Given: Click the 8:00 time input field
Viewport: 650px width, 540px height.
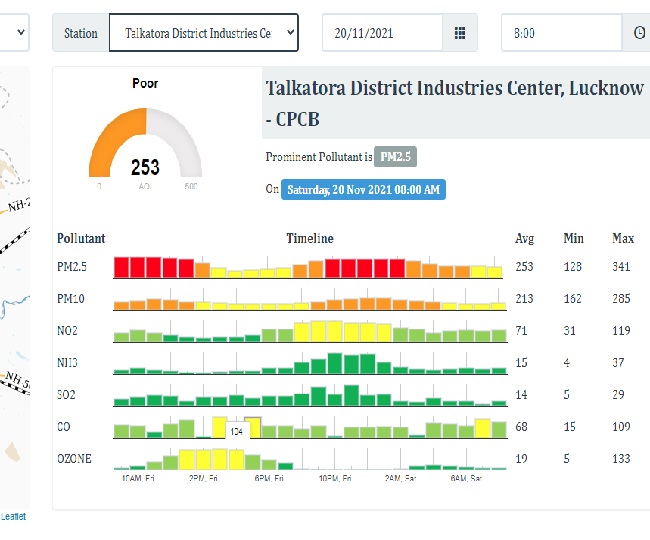Looking at the screenshot, I should click(561, 33).
